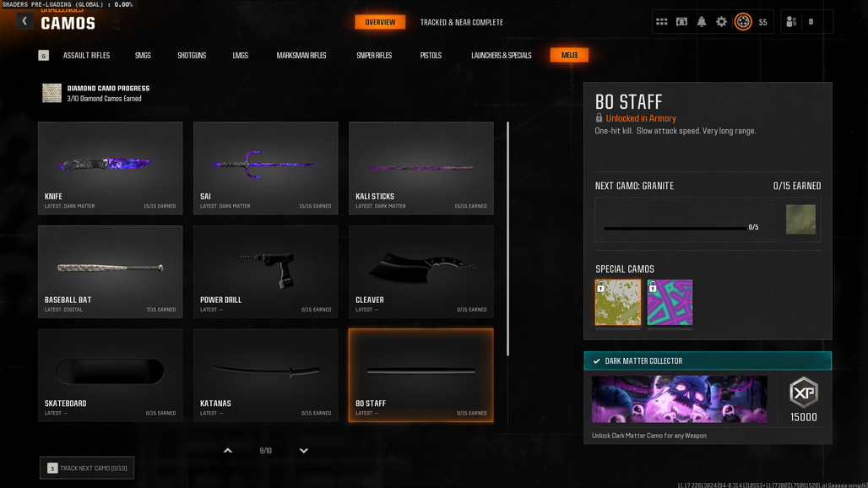
Task: Open the Skateboard weapon card
Action: (110, 375)
